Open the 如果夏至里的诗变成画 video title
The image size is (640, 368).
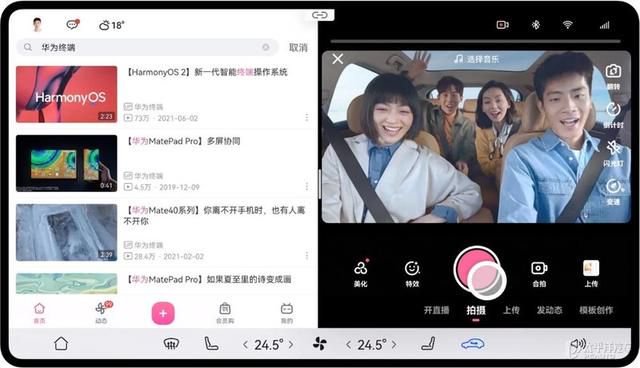208,279
